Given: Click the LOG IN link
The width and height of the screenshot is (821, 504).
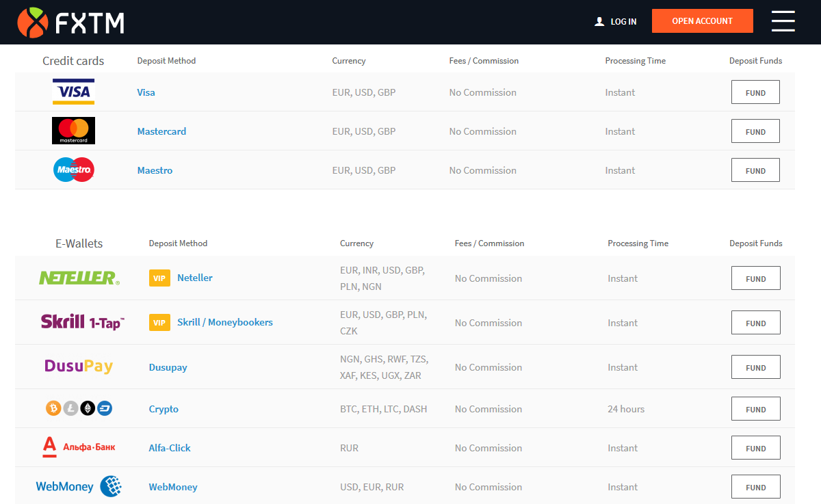Looking at the screenshot, I should point(623,22).
